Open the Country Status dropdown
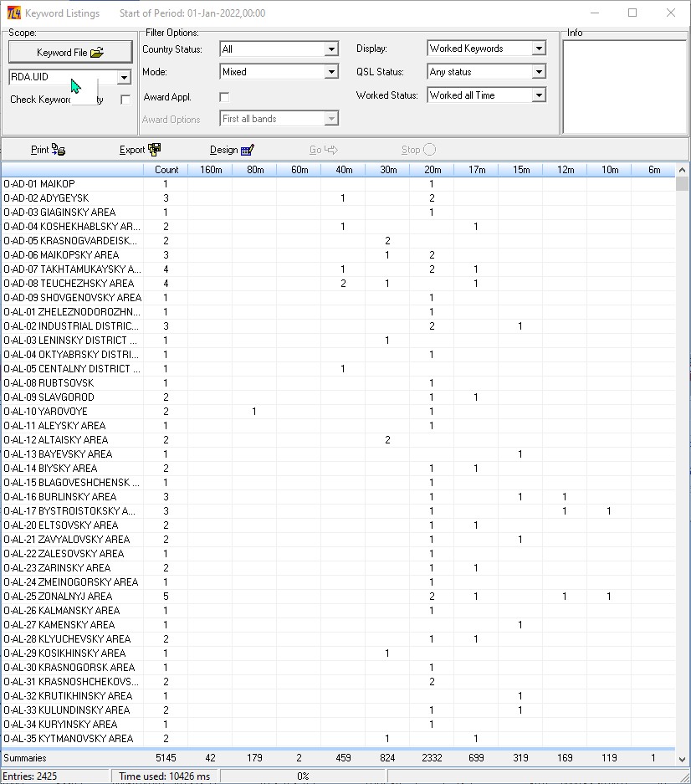The height and width of the screenshot is (784, 691). [331, 49]
